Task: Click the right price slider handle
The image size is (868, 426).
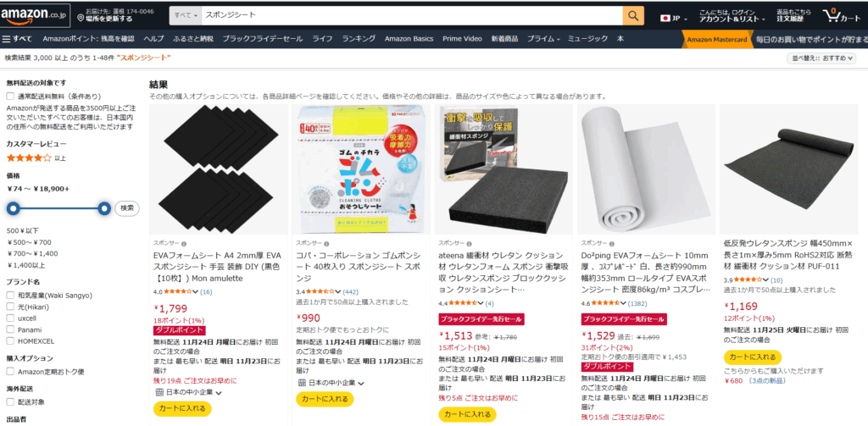Action: [x=104, y=208]
